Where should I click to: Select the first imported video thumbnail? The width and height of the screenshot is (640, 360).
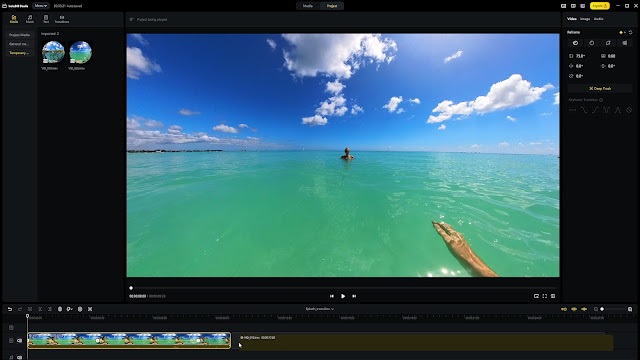point(53,52)
